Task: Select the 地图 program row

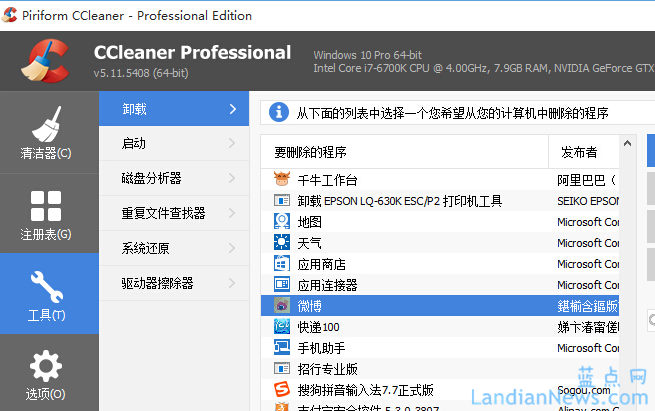Action: coord(440,221)
